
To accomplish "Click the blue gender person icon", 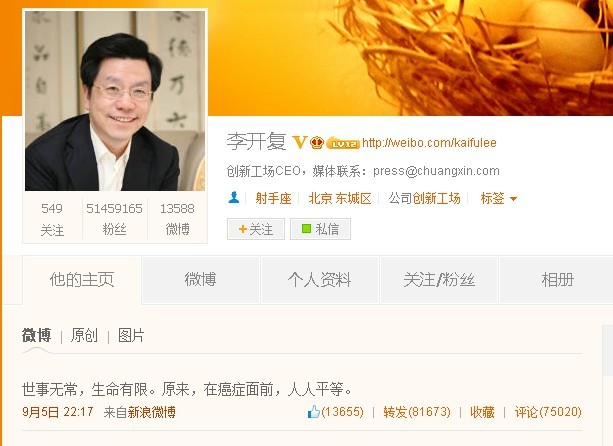I will [234, 198].
